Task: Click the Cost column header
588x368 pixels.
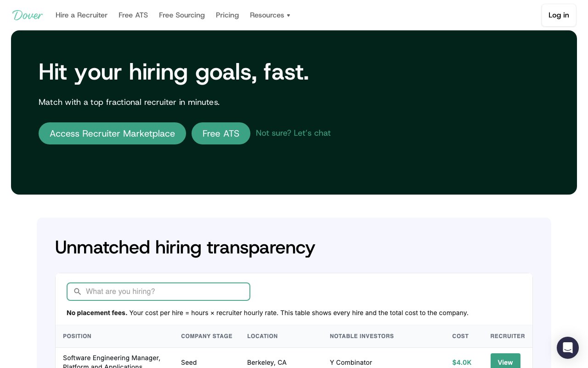Action: point(460,336)
